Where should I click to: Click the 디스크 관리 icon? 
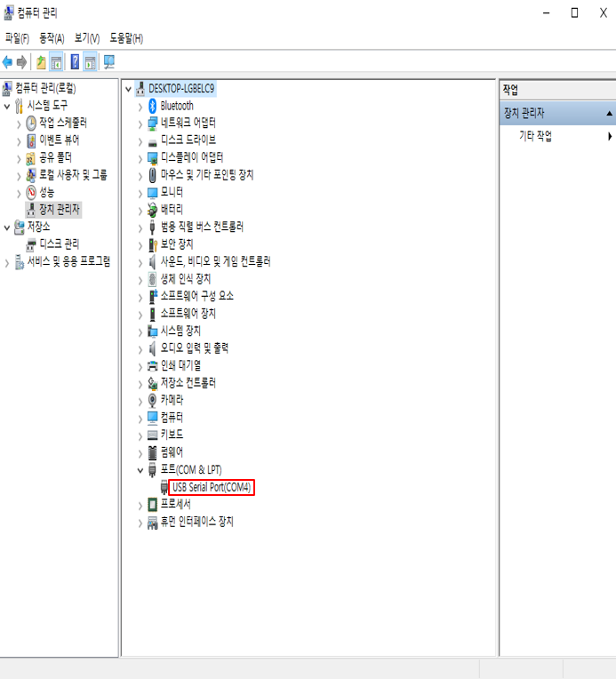click(x=31, y=245)
